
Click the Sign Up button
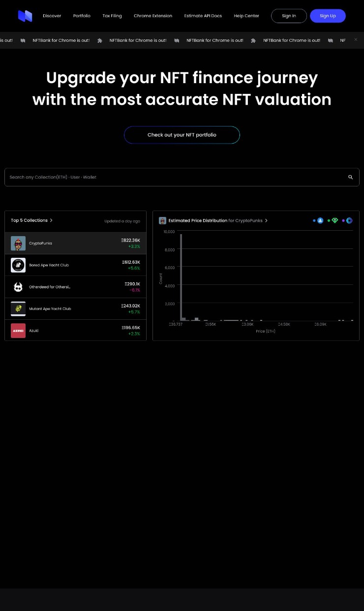click(x=328, y=16)
